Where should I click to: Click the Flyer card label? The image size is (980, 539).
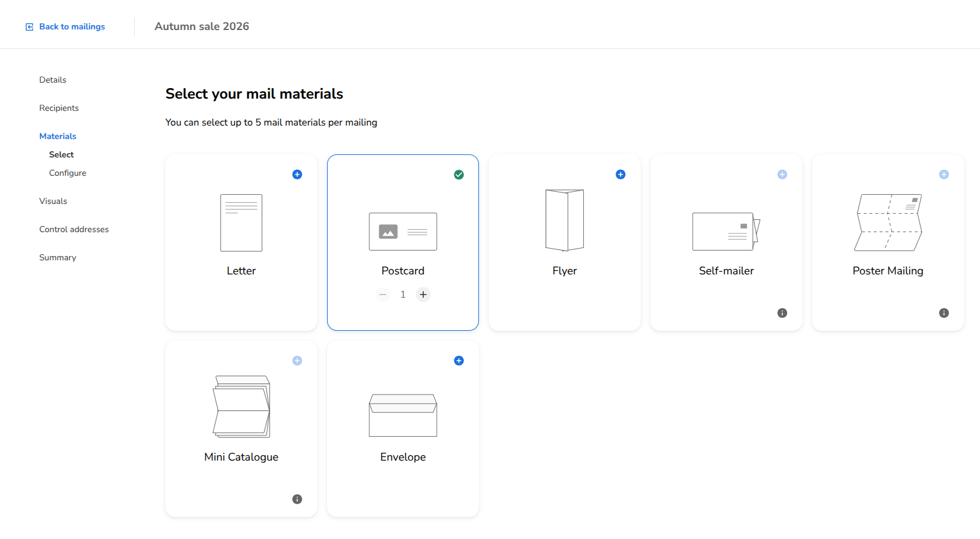click(x=565, y=271)
